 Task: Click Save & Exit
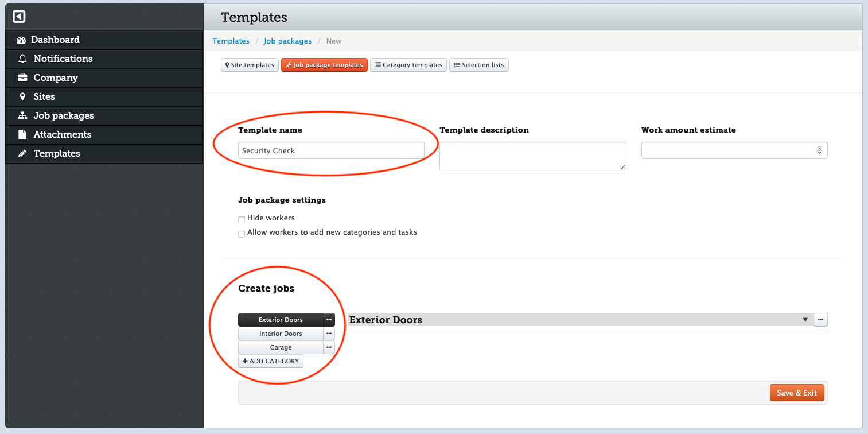click(x=797, y=393)
